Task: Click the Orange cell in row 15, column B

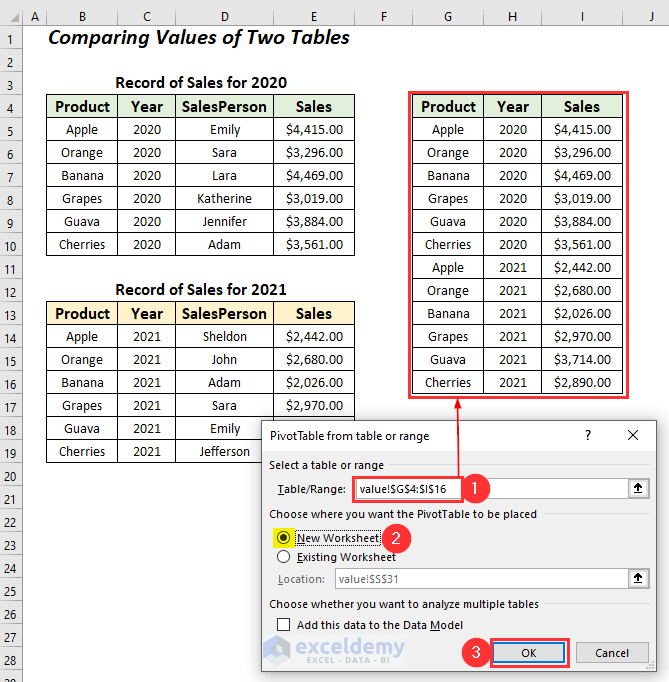Action: point(82,359)
